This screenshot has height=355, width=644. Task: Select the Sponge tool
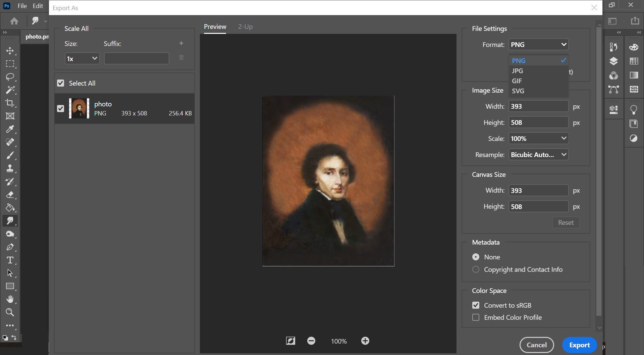(10, 234)
